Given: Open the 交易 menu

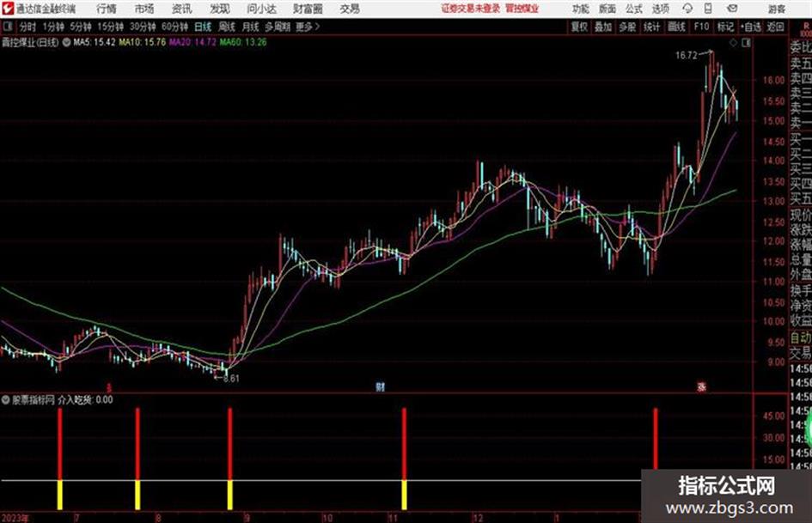Looking at the screenshot, I should 350,9.
